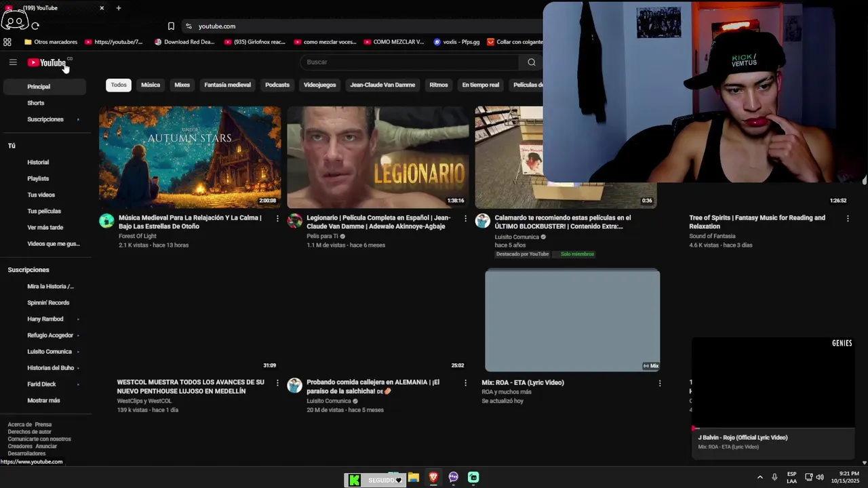Open ESP LAA language switcher
The width and height of the screenshot is (868, 488).
tap(791, 477)
